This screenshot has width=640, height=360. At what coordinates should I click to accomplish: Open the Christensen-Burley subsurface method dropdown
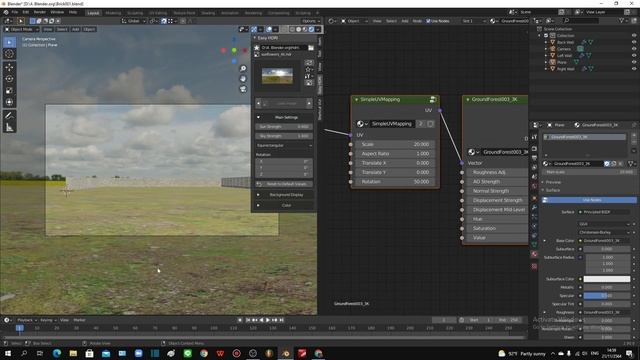604,232
